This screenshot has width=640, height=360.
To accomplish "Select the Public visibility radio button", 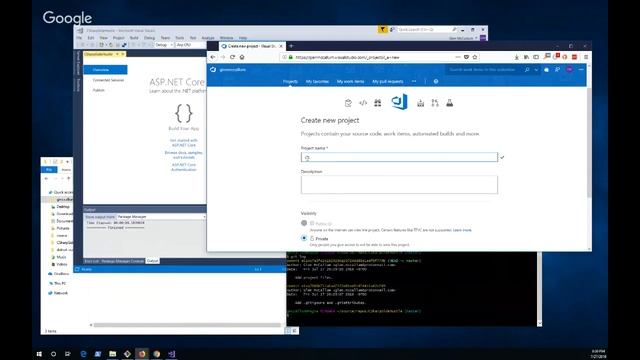I will click(x=304, y=223).
